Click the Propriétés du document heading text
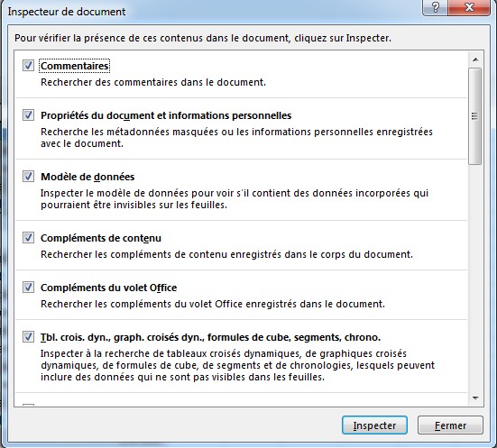 tap(166, 115)
